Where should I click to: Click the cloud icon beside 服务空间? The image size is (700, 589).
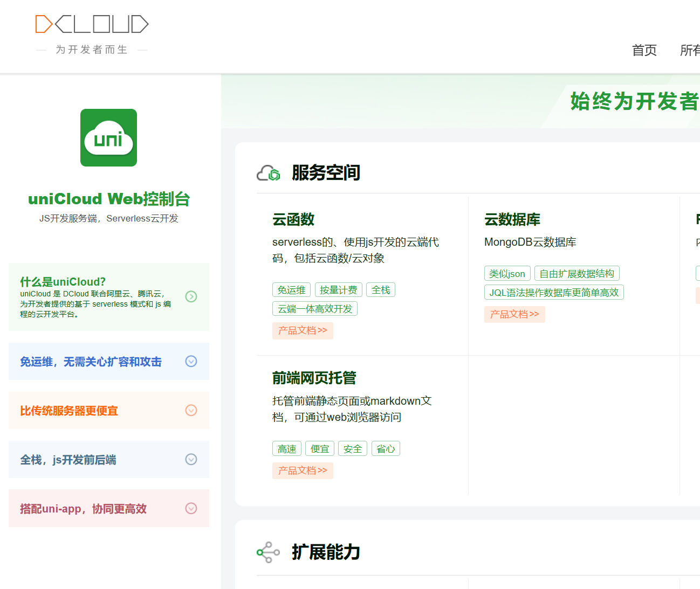coord(268,173)
